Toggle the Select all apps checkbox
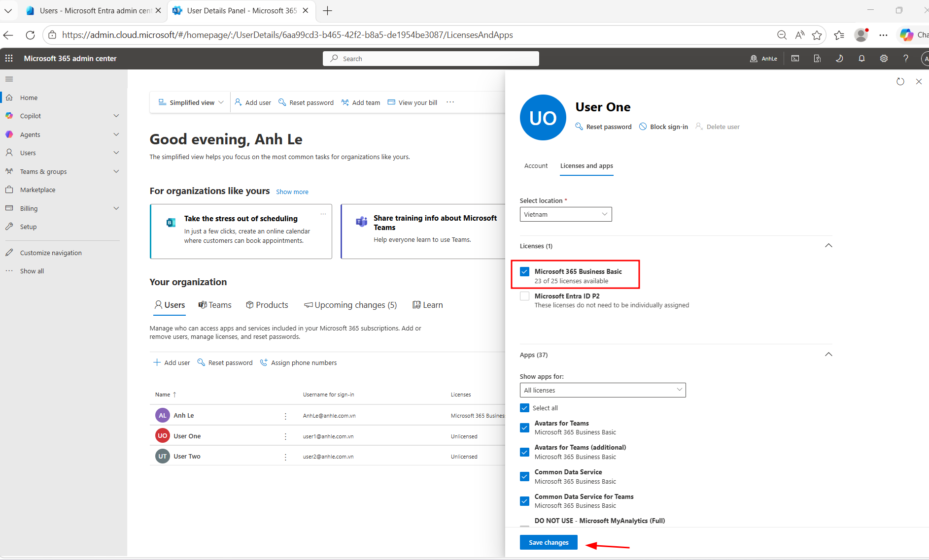929x560 pixels. click(x=525, y=408)
